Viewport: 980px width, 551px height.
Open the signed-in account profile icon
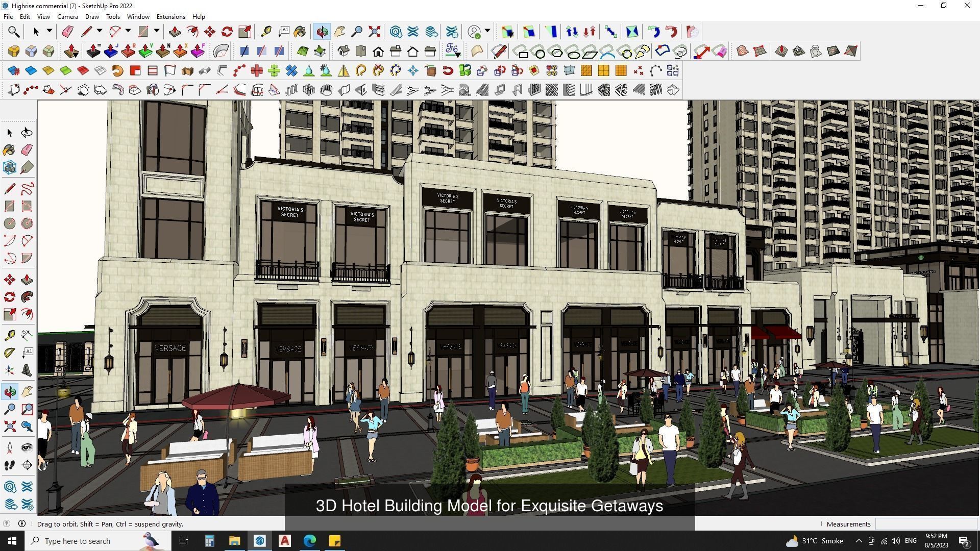pyautogui.click(x=475, y=32)
